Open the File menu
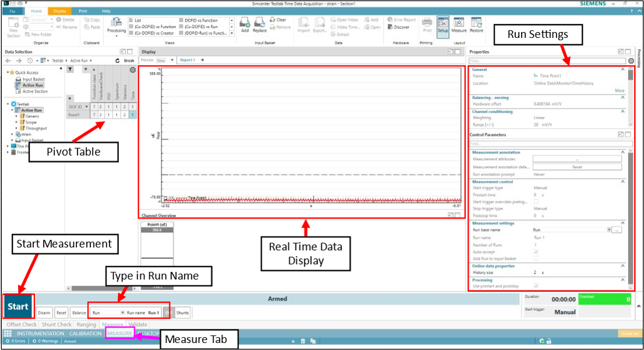Image resolution: width=644 pixels, height=350 pixels. pos(12,11)
